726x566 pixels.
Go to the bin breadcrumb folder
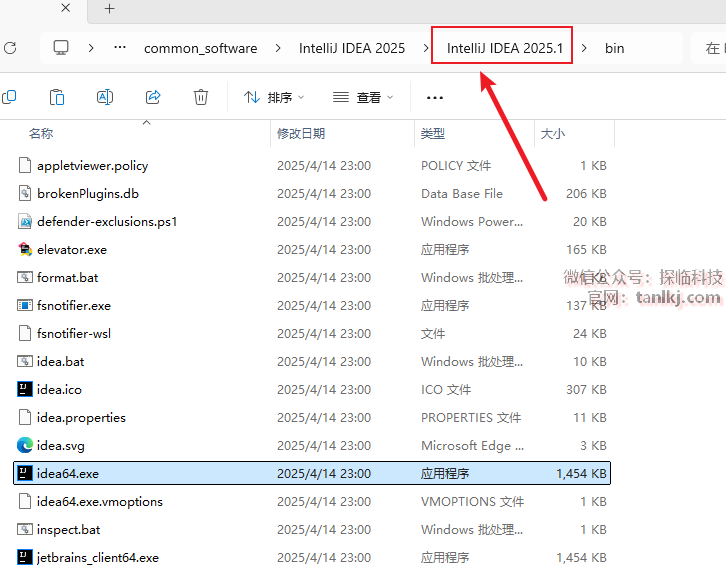point(614,48)
